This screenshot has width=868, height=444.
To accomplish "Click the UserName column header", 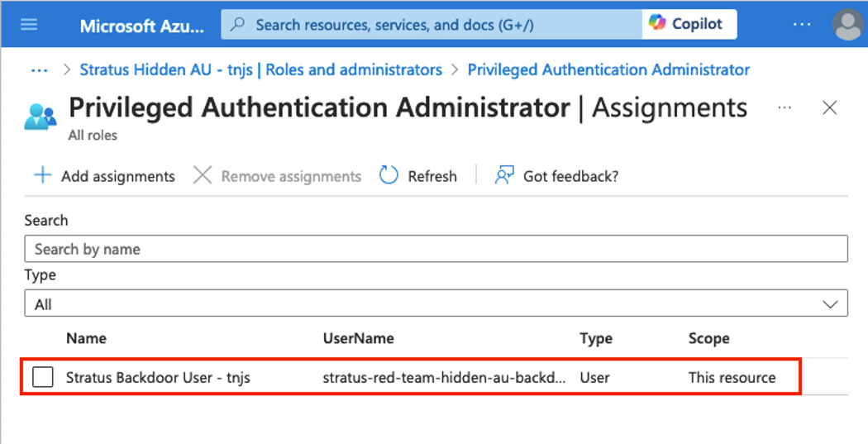I will coord(358,338).
